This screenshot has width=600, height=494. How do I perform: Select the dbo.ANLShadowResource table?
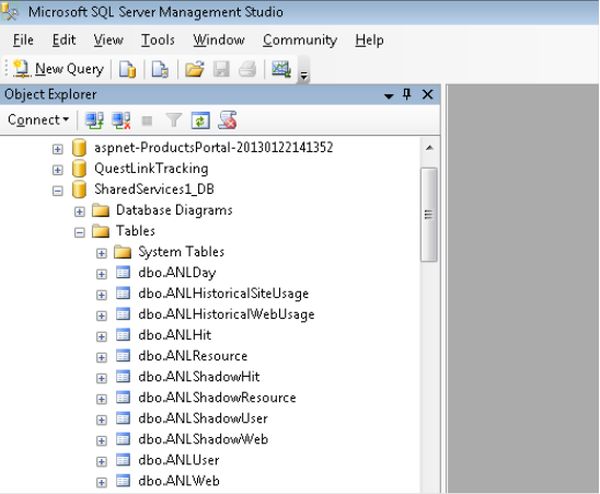(x=217, y=398)
